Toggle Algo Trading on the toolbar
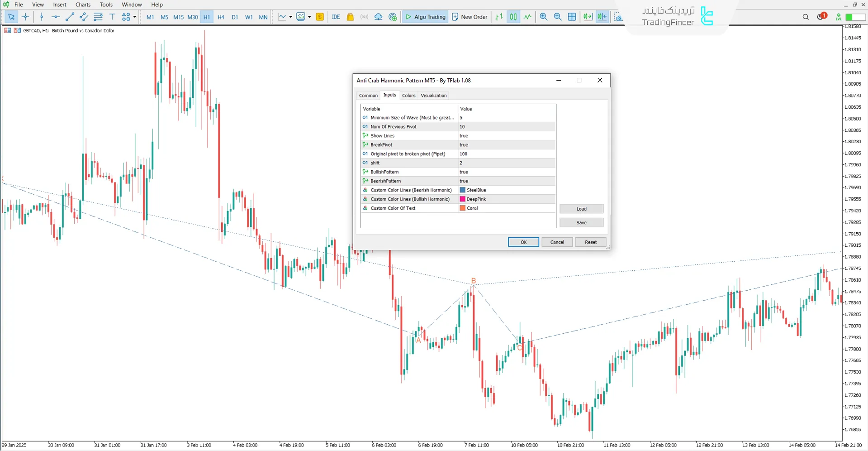 point(425,17)
